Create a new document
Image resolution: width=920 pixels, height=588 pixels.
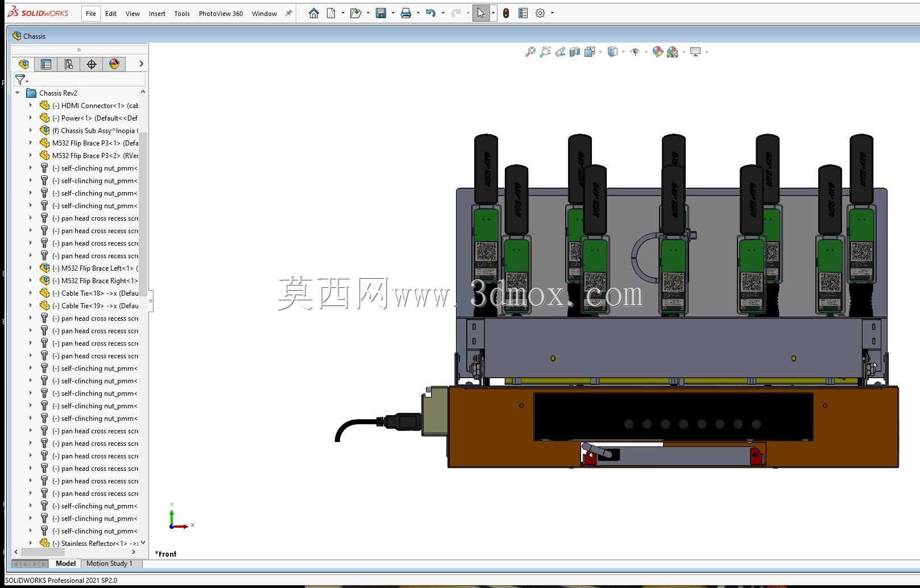point(331,13)
